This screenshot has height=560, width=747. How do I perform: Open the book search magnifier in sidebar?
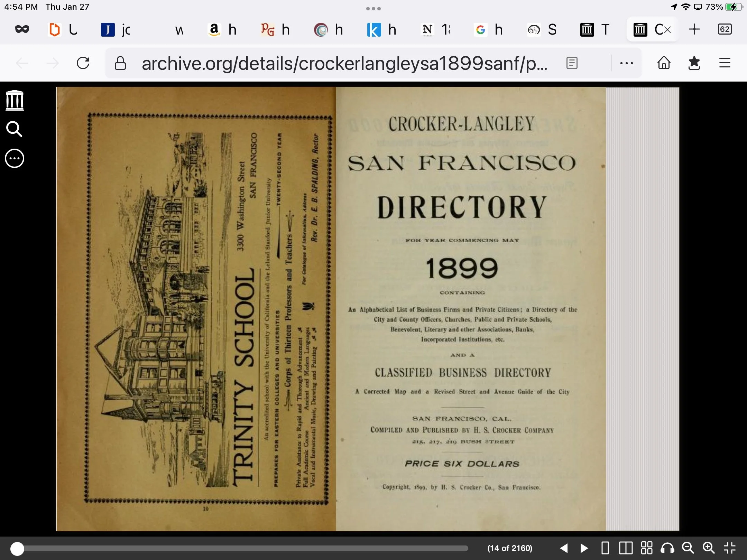pos(15,129)
